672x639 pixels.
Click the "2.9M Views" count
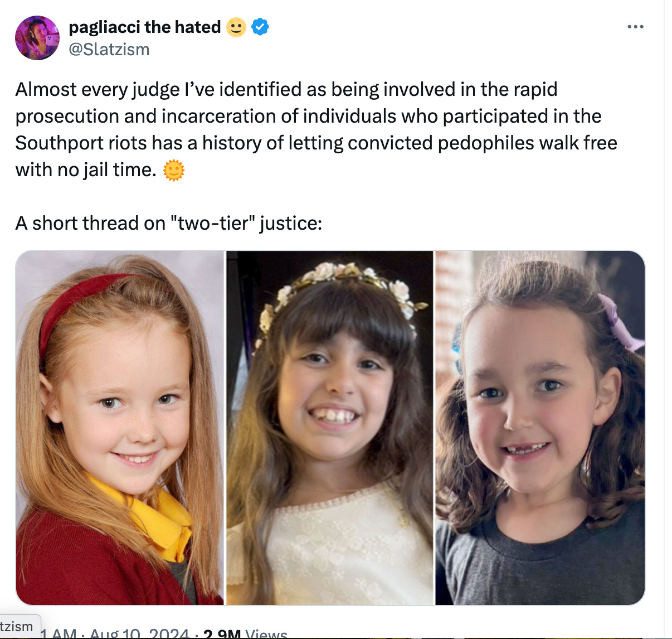click(245, 634)
